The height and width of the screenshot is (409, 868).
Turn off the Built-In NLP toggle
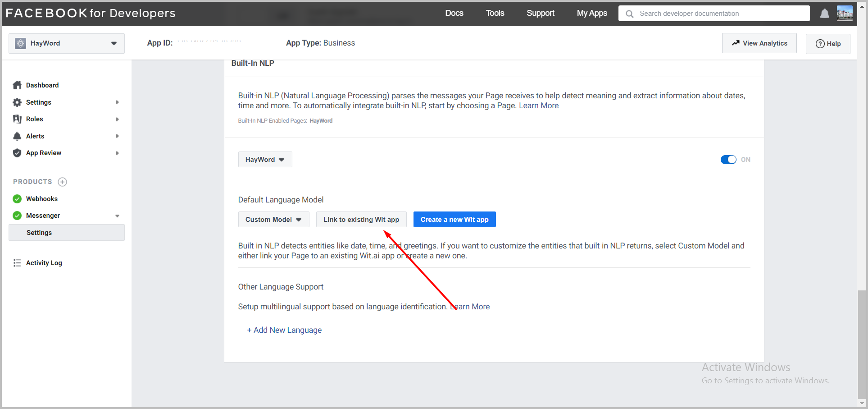[728, 160]
